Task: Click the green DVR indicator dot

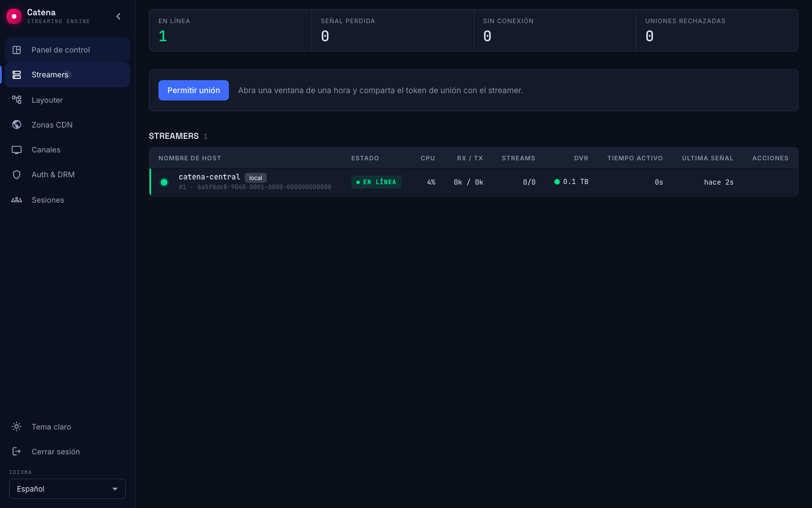Action: [x=557, y=182]
